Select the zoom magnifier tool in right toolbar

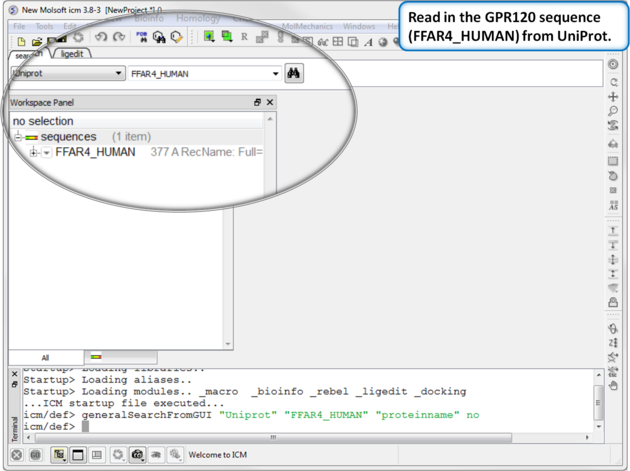click(x=613, y=111)
